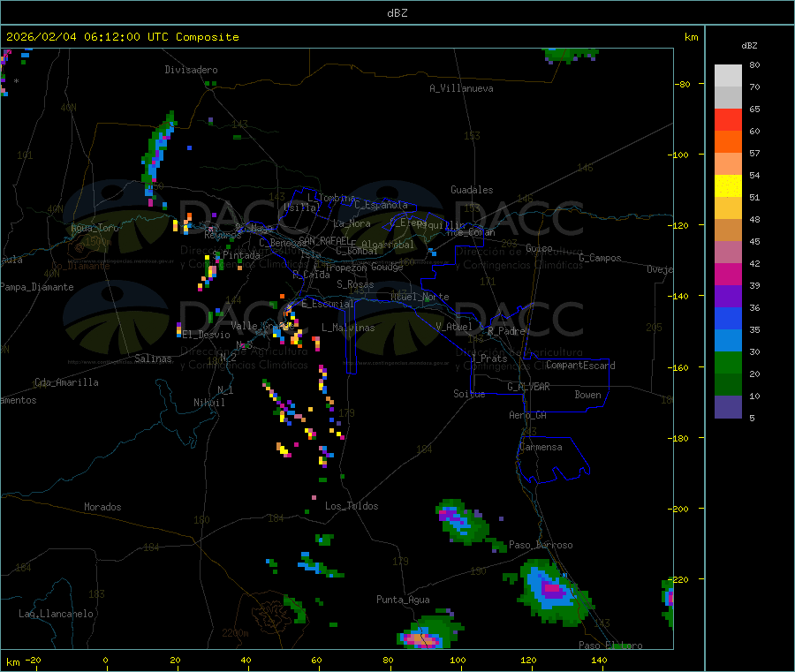Click the S_Rosas label
Image resolution: width=795 pixels, height=672 pixels.
tap(355, 284)
